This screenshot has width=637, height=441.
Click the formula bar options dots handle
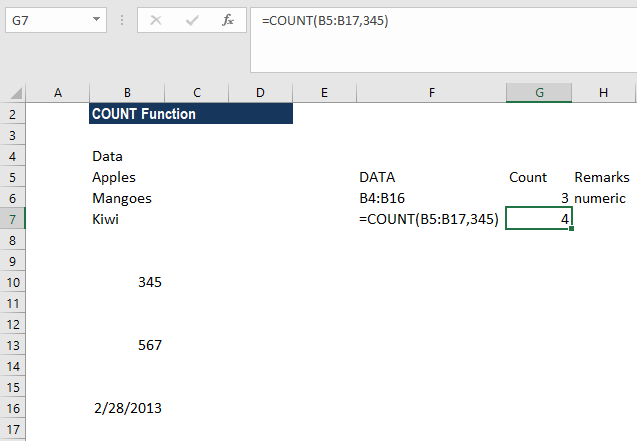(x=122, y=20)
